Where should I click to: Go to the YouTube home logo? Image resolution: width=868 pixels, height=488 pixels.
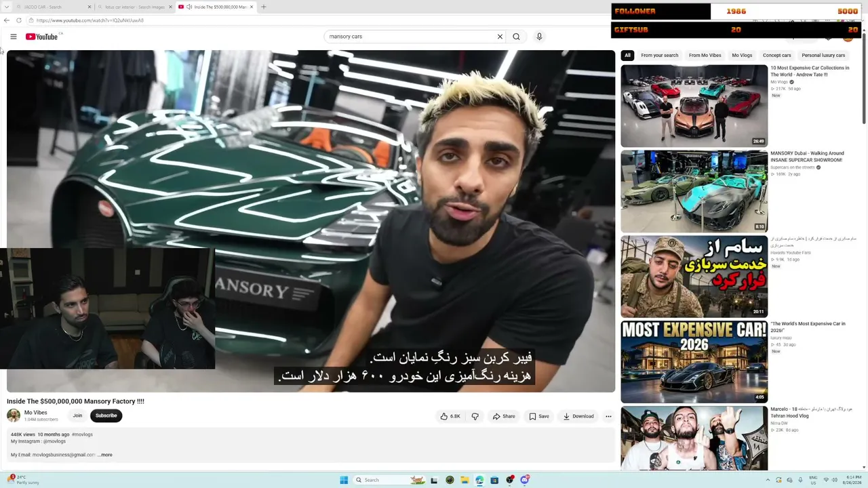click(42, 37)
